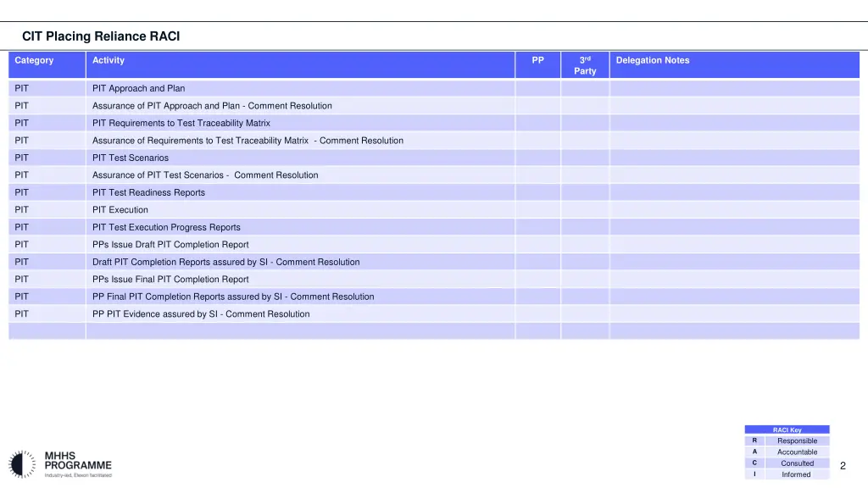The width and height of the screenshot is (868, 488).
Task: Click the 'Responsible' entry in RACI Key
Action: point(797,441)
